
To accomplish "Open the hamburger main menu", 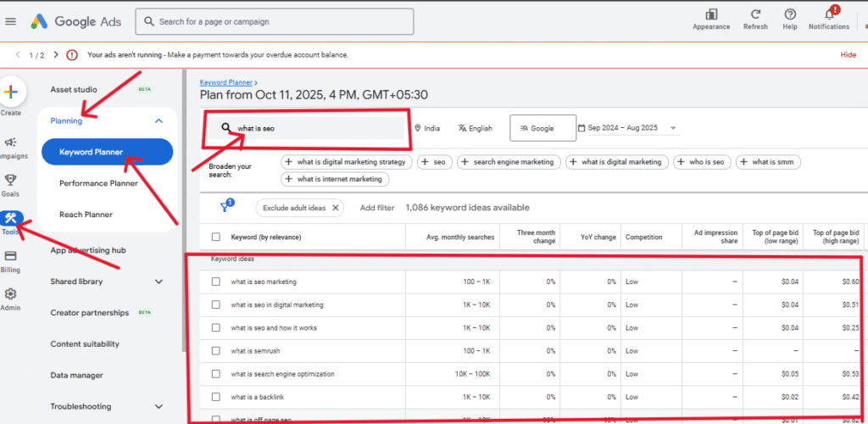I will (x=10, y=21).
